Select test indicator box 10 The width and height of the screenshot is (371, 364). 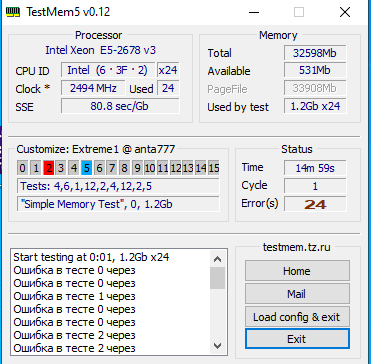(150, 168)
